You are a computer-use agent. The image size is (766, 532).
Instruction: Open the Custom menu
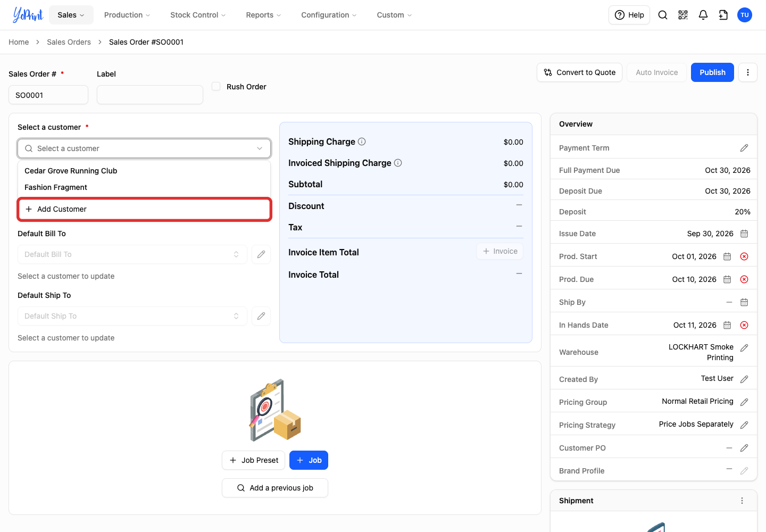394,15
